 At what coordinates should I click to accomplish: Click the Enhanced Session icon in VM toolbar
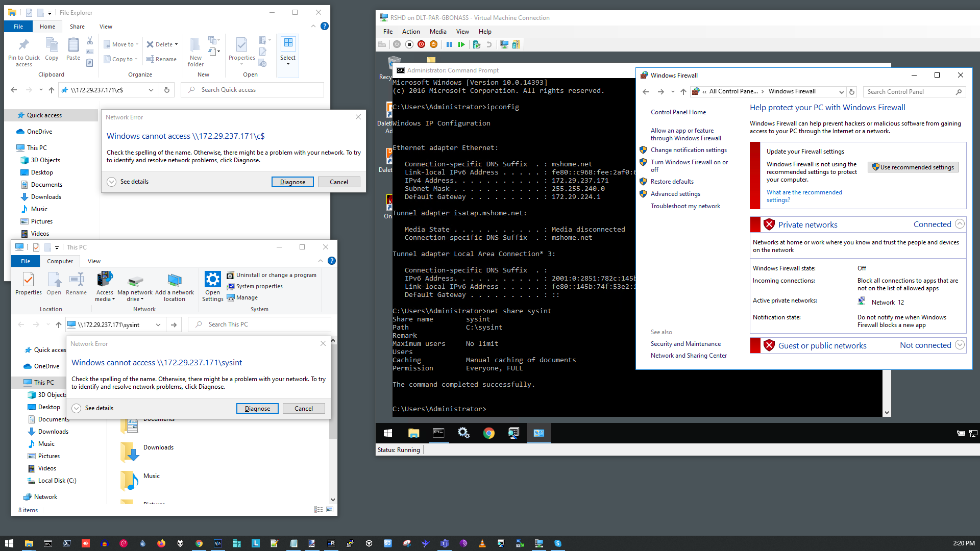(x=504, y=44)
